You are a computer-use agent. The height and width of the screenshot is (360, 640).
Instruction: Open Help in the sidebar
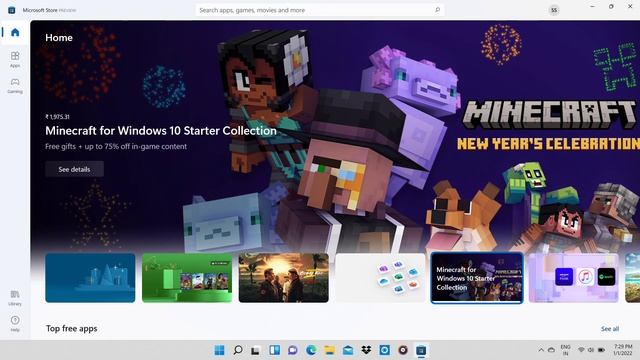click(x=15, y=323)
